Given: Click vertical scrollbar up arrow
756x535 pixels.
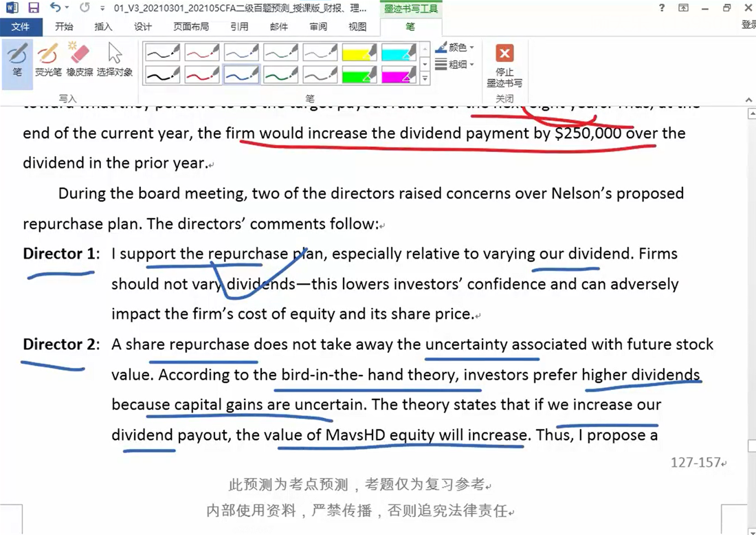Looking at the screenshot, I should coord(752,114).
